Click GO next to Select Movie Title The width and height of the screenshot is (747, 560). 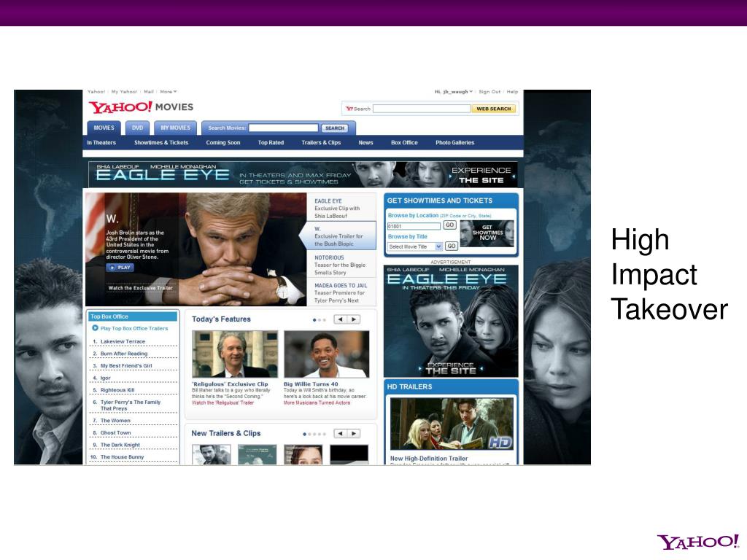coord(451,246)
